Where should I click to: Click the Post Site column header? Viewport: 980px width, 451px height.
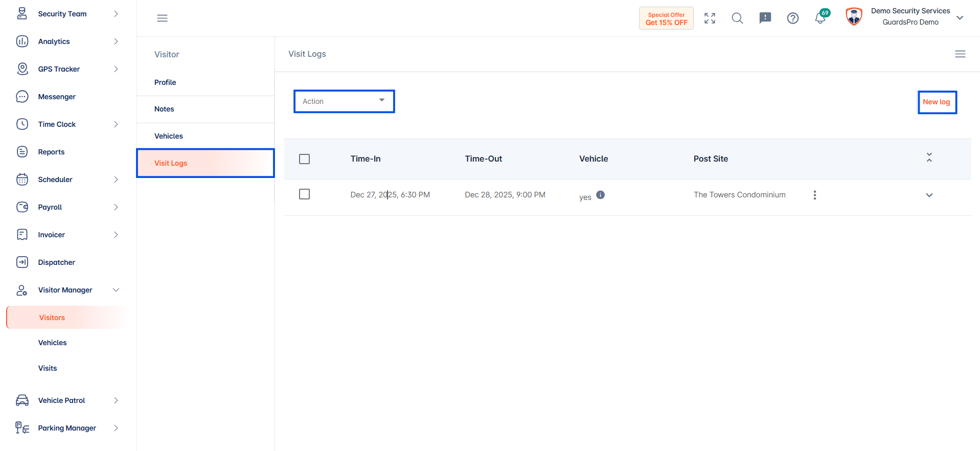pos(711,159)
